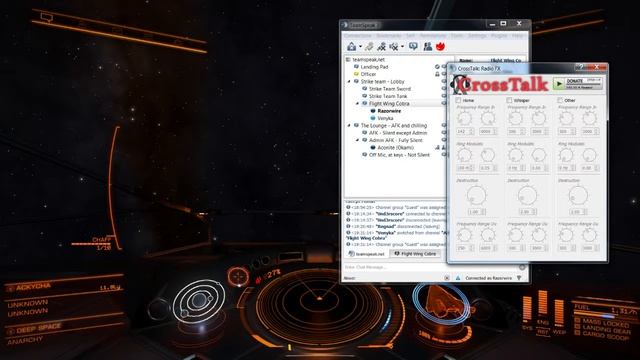Screen dimensions: 640x360
Task: Click the Whisper Destruction knob
Action: tap(527, 195)
